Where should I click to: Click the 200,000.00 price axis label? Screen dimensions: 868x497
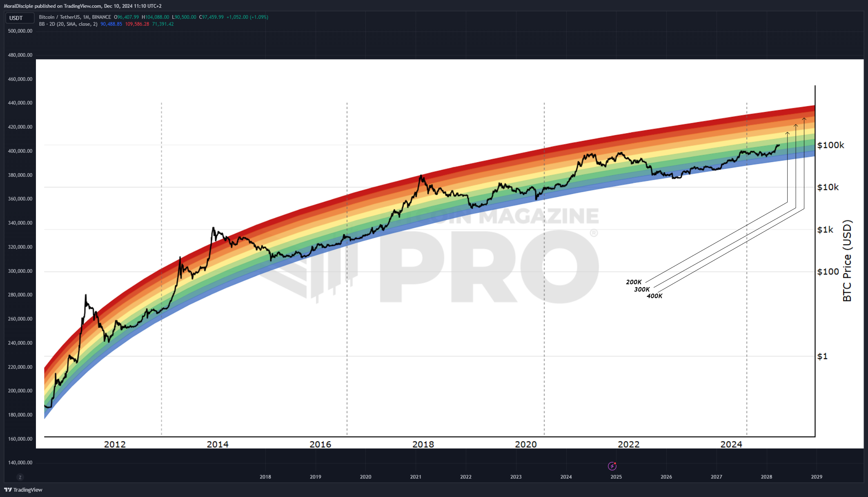(x=20, y=391)
